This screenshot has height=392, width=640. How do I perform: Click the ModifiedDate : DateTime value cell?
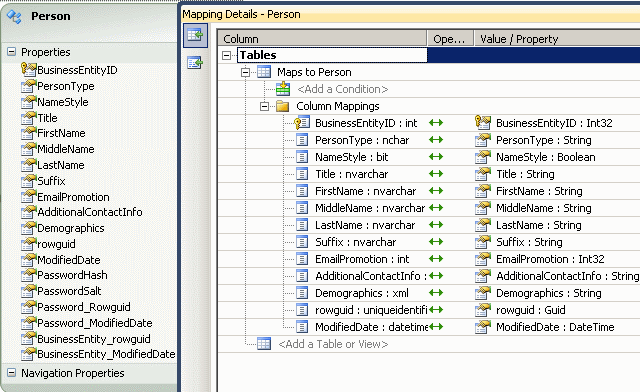coord(555,327)
